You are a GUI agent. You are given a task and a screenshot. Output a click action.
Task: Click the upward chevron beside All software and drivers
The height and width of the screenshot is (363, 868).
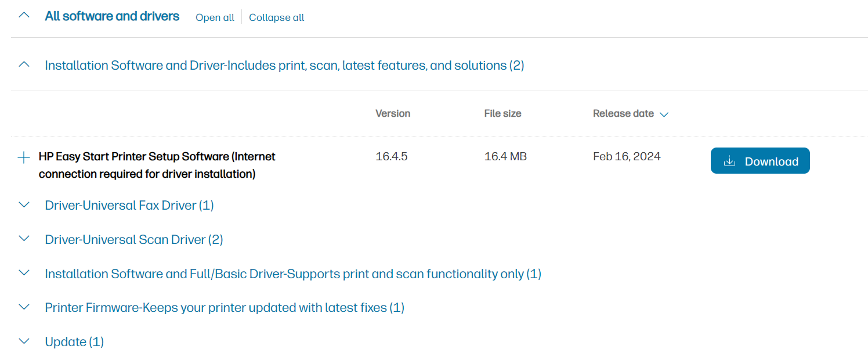(x=23, y=15)
